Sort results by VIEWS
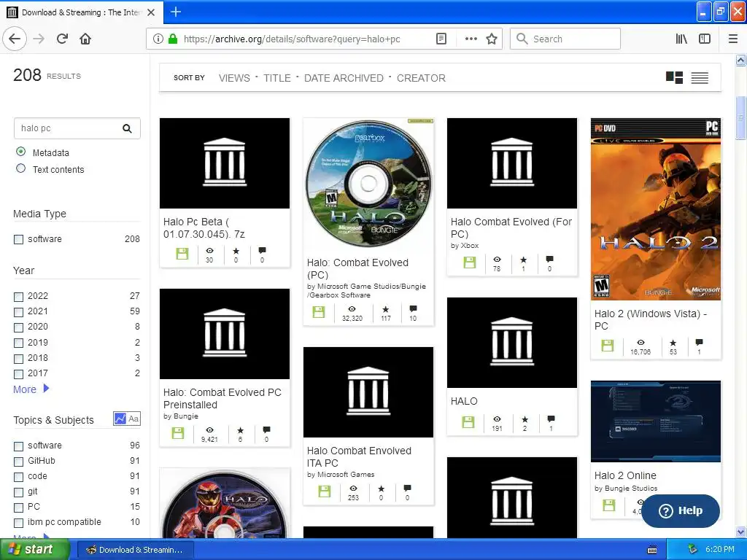The height and width of the screenshot is (560, 747). [x=234, y=78]
